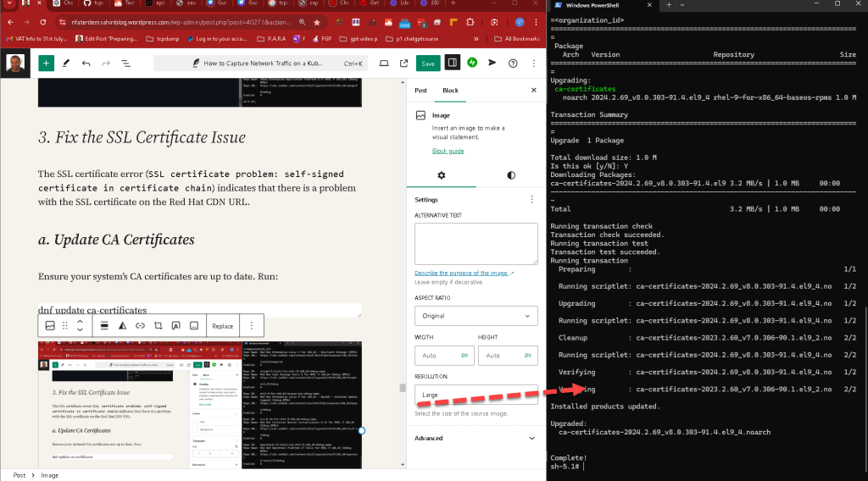The image size is (868, 481).
Task: Click Post in the bottom breadcrumb
Action: pos(19,475)
